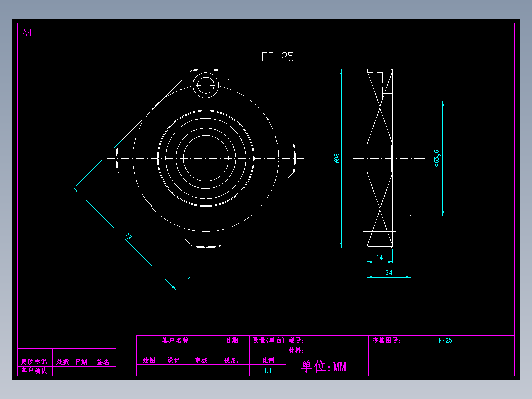Select the 单位:MM units text
The width and height of the screenshot is (532, 399).
(324, 366)
